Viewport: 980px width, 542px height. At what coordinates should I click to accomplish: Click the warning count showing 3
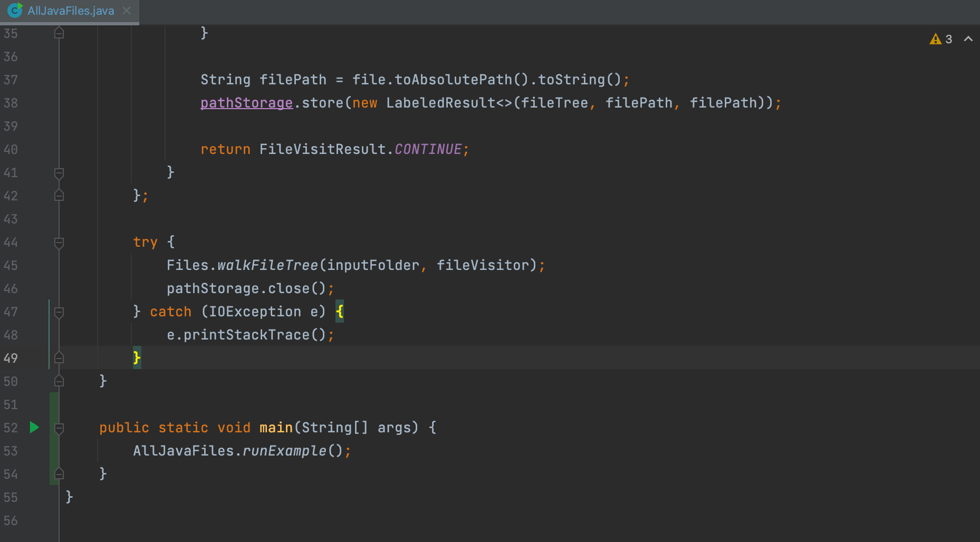(x=949, y=38)
